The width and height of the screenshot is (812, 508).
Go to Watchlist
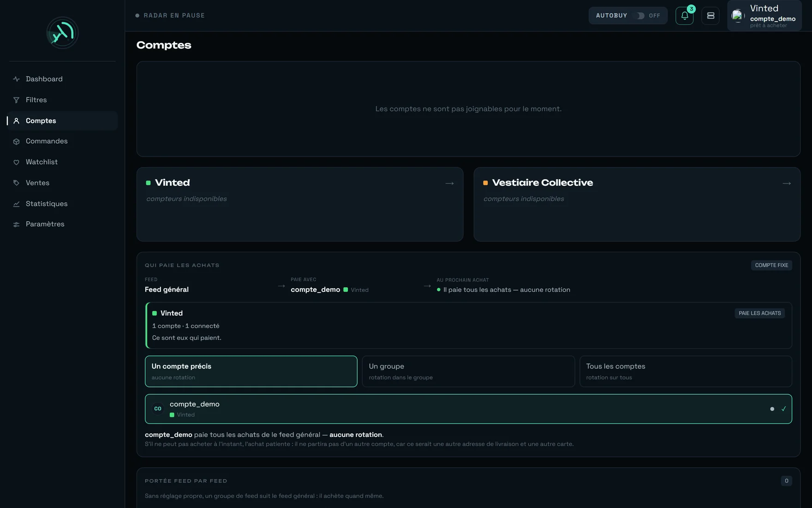62,162
